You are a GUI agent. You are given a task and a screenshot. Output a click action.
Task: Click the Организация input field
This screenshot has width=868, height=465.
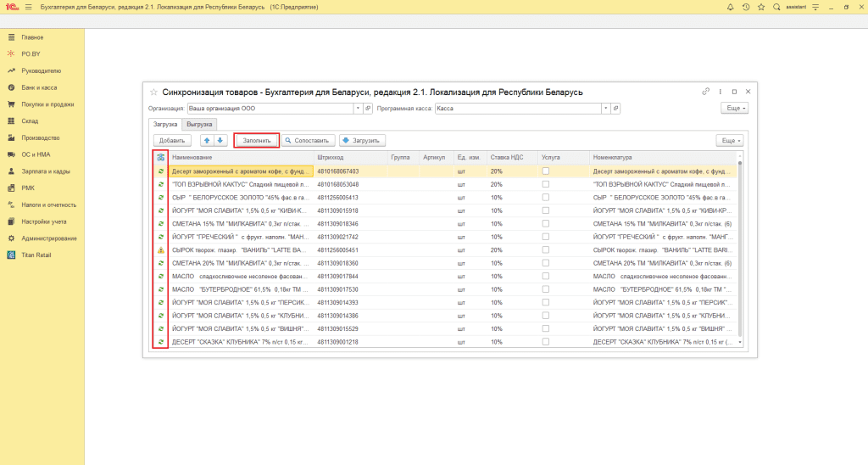pyautogui.click(x=270, y=109)
